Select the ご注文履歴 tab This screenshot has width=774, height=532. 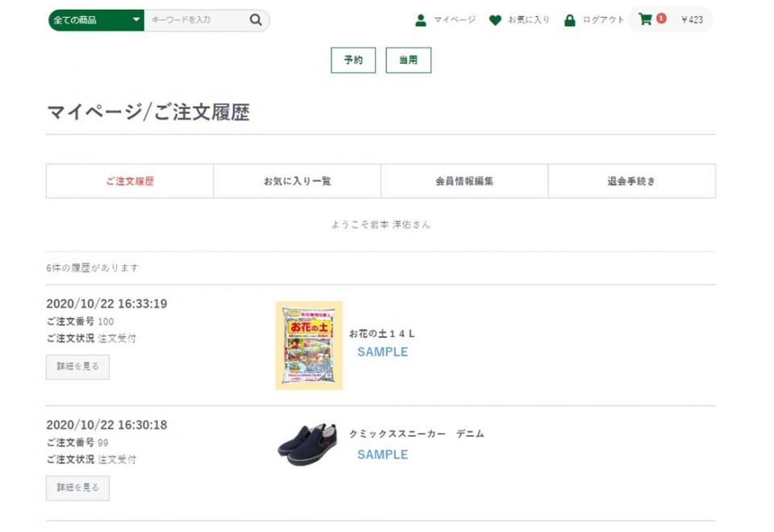point(130,181)
